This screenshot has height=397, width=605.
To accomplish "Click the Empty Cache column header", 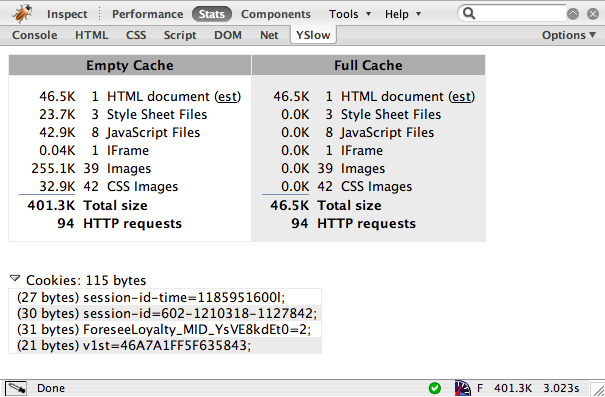I will [x=130, y=65].
